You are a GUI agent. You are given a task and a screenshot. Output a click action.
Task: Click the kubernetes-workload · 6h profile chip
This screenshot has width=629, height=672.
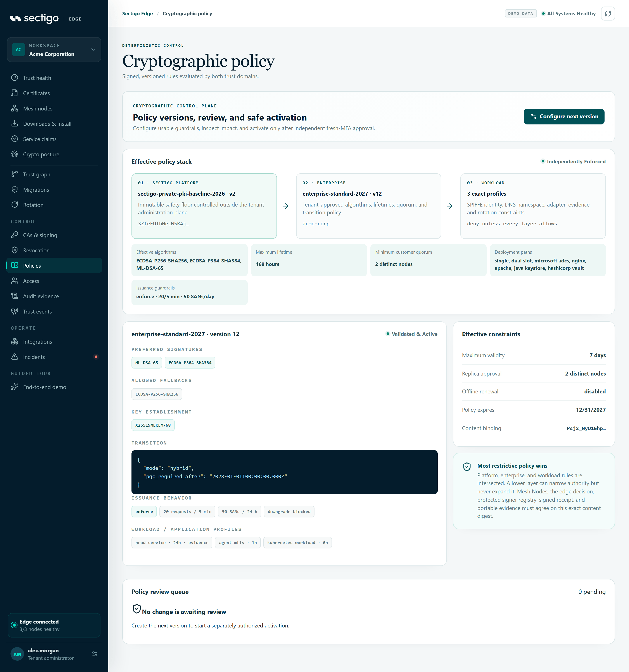click(297, 543)
